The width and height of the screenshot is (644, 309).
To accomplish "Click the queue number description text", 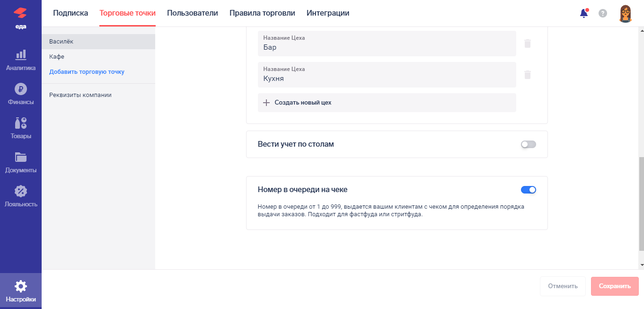I will click(391, 211).
